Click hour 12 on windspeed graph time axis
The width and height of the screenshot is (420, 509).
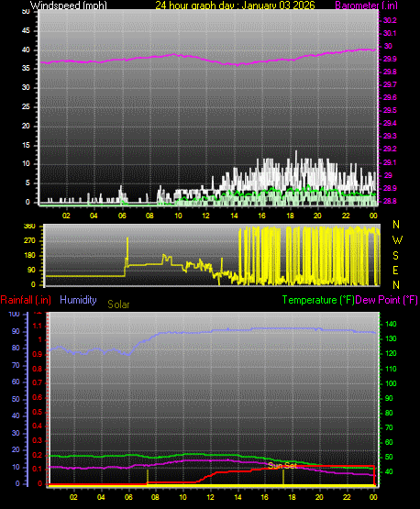coord(205,216)
